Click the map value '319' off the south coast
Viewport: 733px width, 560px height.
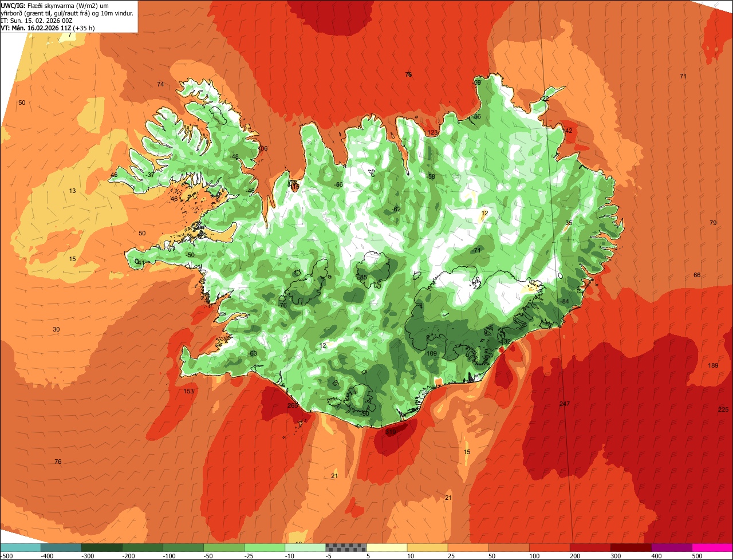click(x=391, y=432)
